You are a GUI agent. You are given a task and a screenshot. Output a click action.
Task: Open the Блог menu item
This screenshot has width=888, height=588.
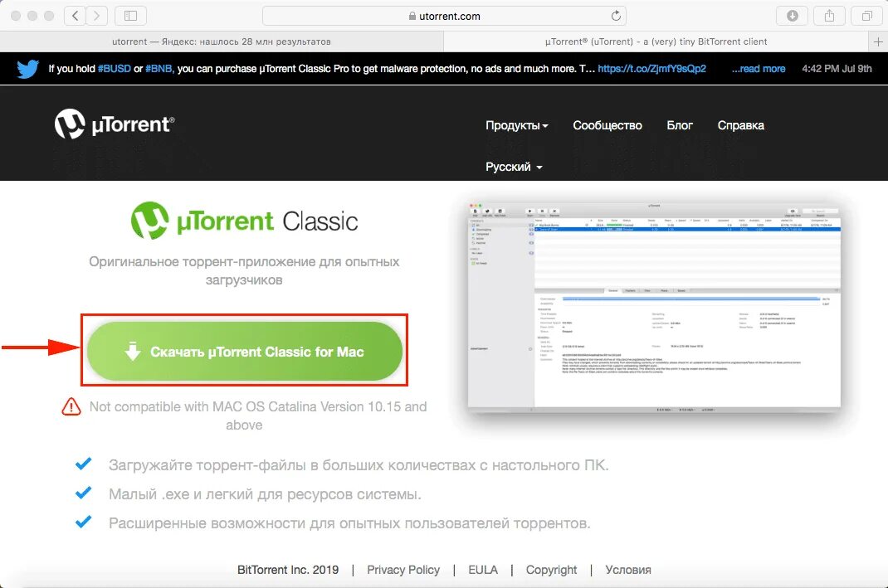point(680,125)
